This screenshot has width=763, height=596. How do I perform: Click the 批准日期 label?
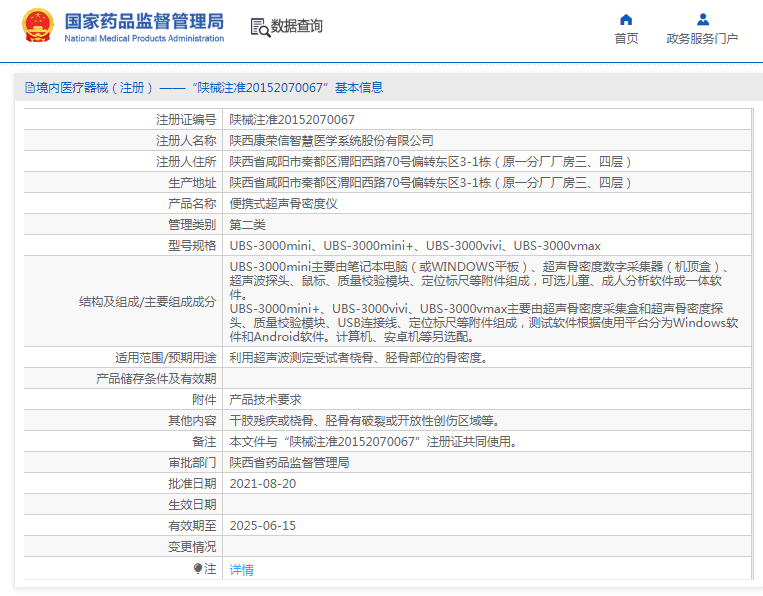tap(192, 484)
